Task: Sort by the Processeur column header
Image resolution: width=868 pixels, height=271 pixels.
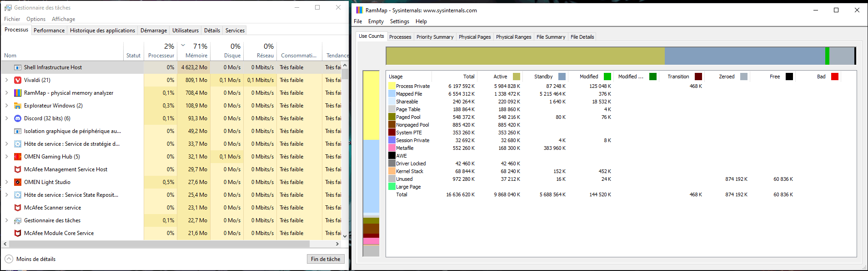Action: click(x=161, y=51)
